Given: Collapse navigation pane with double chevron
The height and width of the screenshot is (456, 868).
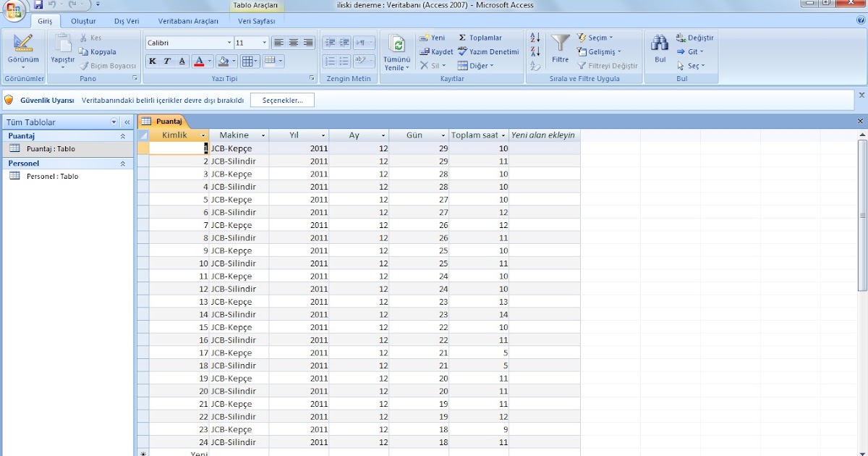Looking at the screenshot, I should 127,122.
